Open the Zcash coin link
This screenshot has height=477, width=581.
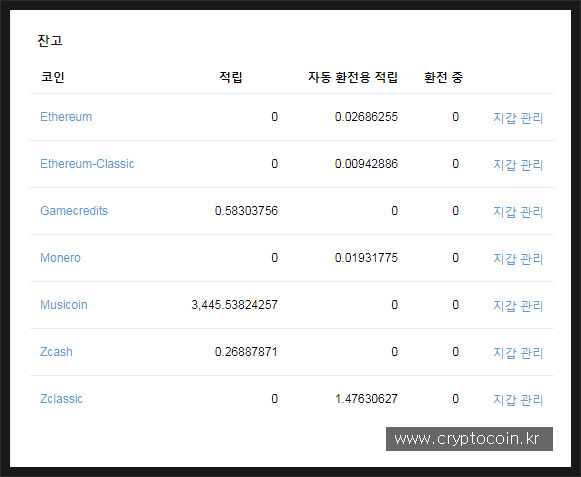tap(56, 352)
